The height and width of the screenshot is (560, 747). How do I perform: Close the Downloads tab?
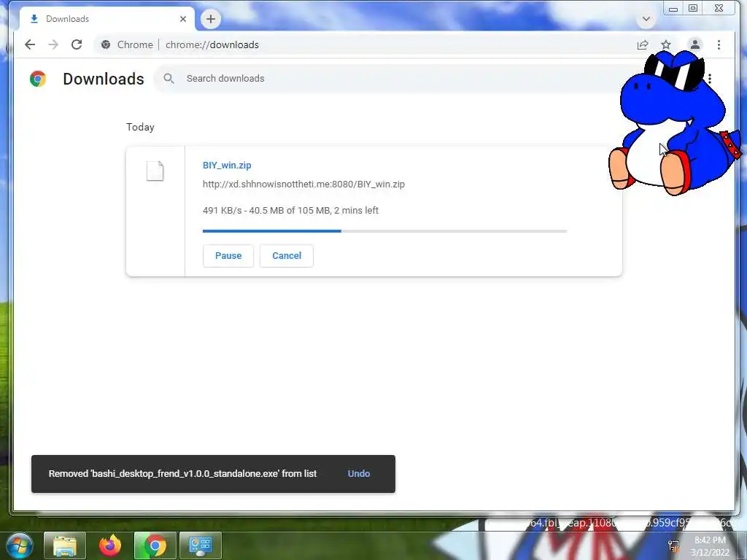pos(183,19)
